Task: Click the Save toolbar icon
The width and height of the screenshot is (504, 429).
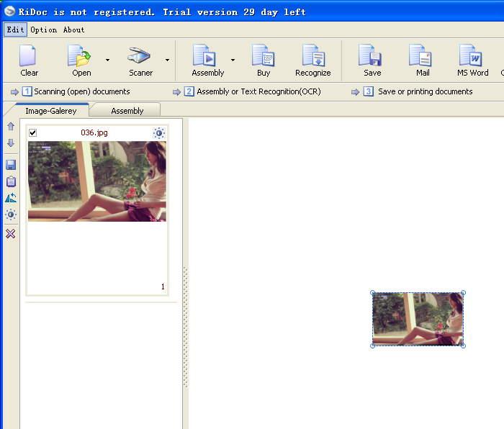Action: [x=372, y=57]
